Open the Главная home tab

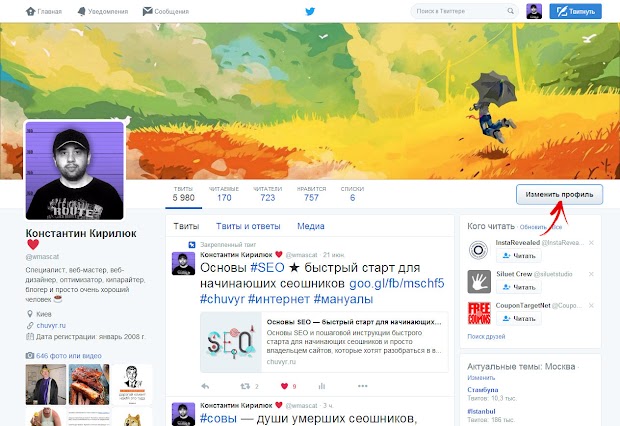[44, 11]
